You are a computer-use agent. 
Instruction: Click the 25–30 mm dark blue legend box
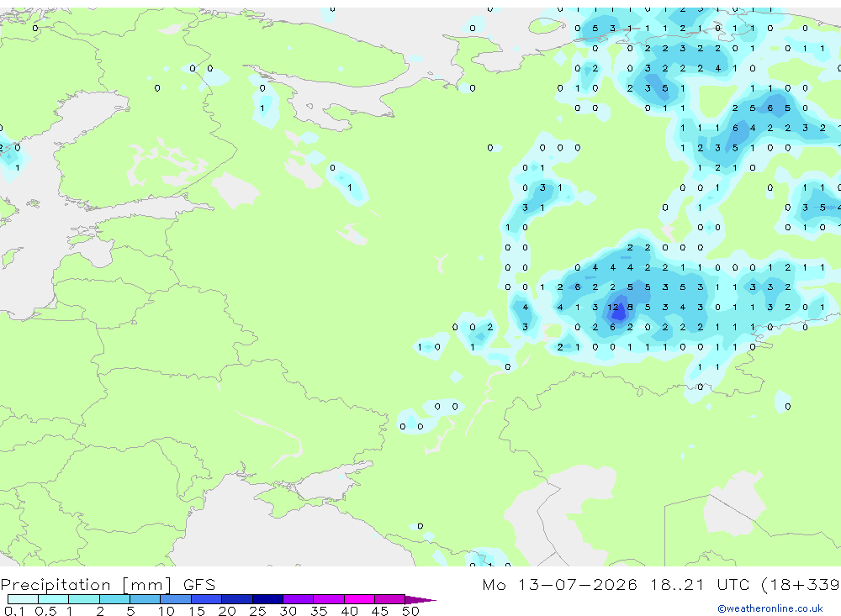click(x=267, y=599)
